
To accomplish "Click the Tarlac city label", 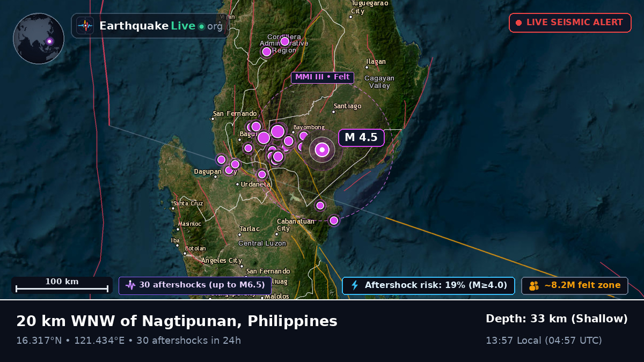I will [x=250, y=229].
